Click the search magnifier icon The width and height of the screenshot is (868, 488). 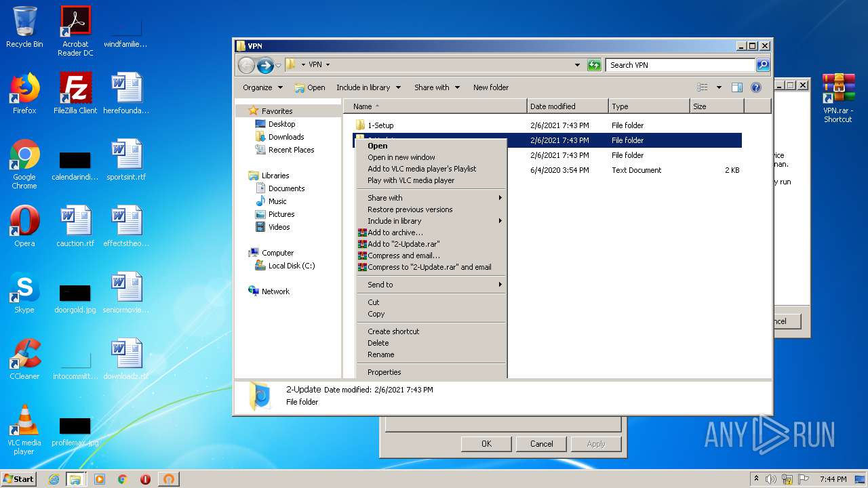(x=763, y=65)
